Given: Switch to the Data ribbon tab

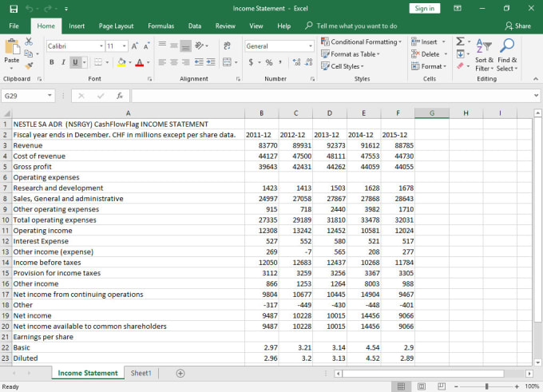Looking at the screenshot, I should tap(195, 26).
